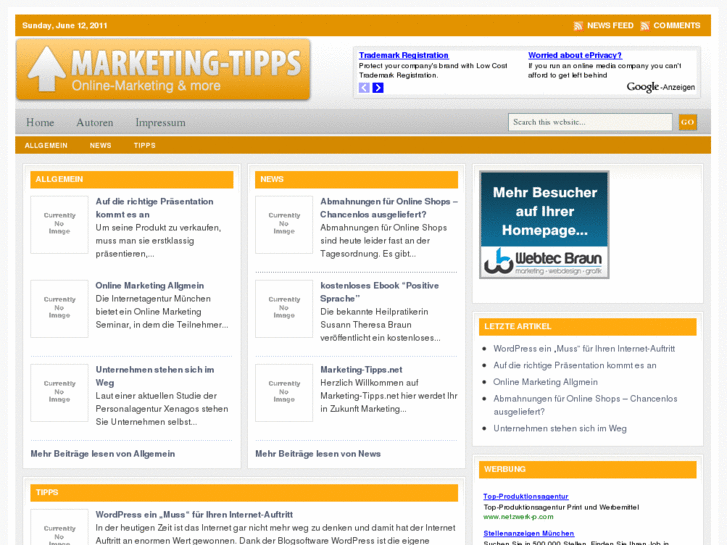Click the NEWS section header bar
The width and height of the screenshot is (727, 545).
click(357, 180)
